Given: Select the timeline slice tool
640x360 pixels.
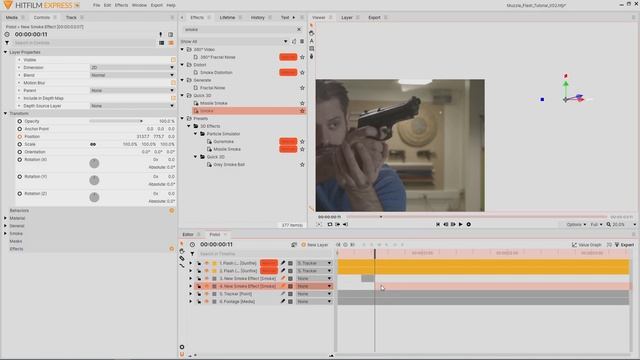Looking at the screenshot, I should pyautogui.click(x=182, y=258).
